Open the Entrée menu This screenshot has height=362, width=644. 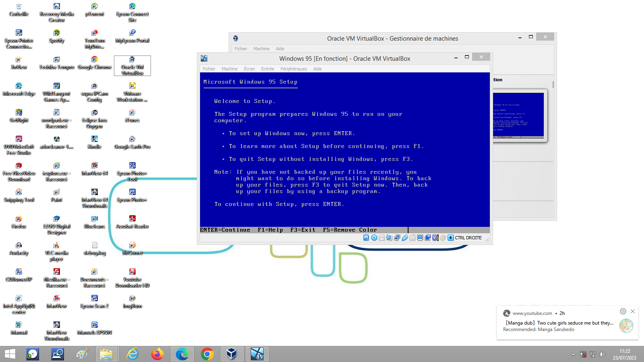268,69
